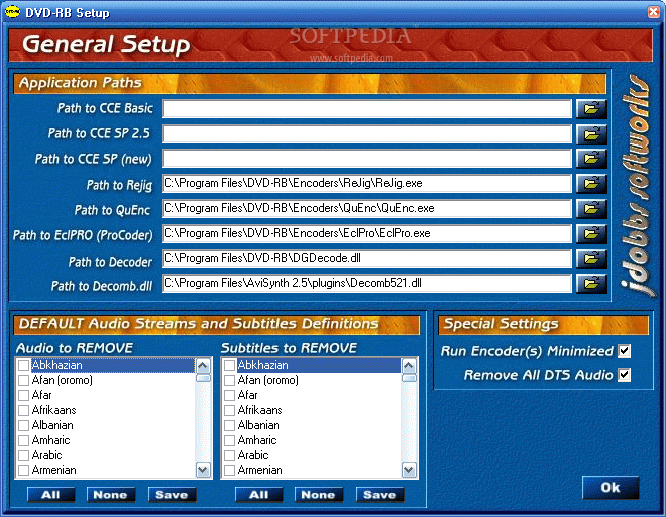Browse for the CCE SP 2.5 path

tap(591, 134)
